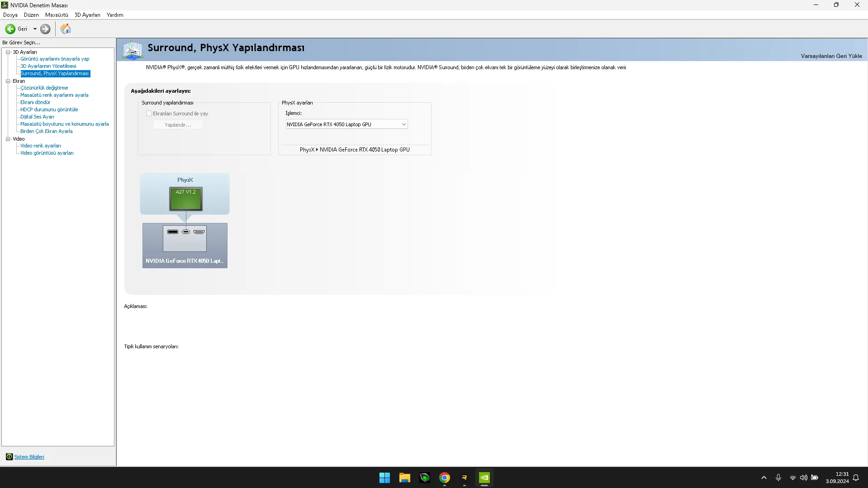Select Video görüntüsü ayarları

(x=47, y=153)
